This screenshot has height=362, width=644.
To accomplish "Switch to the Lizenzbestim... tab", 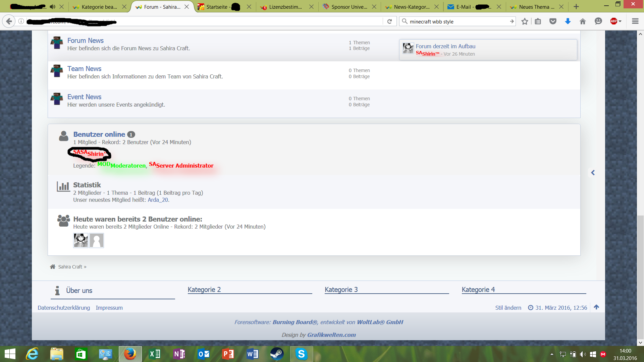I will tap(285, 7).
